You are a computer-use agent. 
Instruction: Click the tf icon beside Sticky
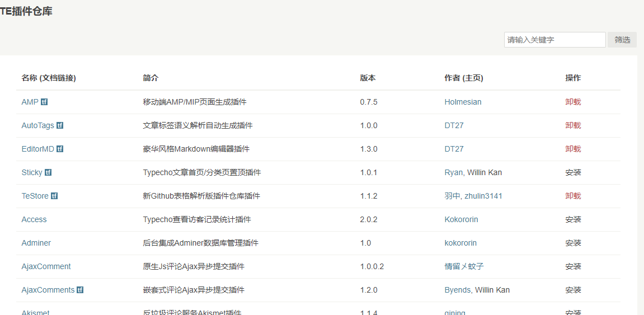point(48,173)
